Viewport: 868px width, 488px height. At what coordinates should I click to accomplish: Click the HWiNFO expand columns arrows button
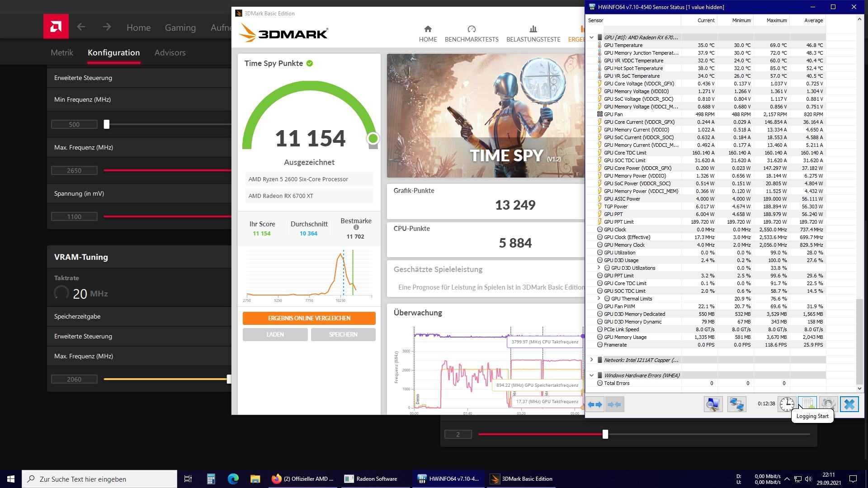(595, 404)
